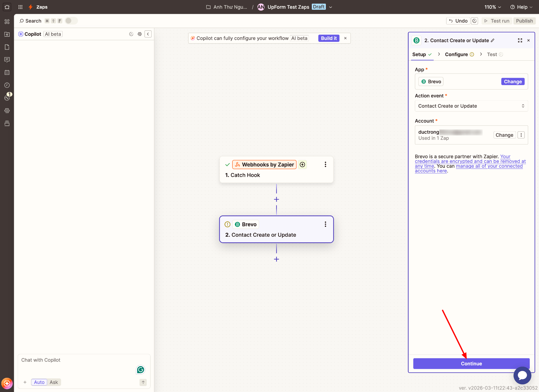Image resolution: width=539 pixels, height=392 pixels.
Task: Click the Brevo logo in panel header
Action: click(x=416, y=41)
